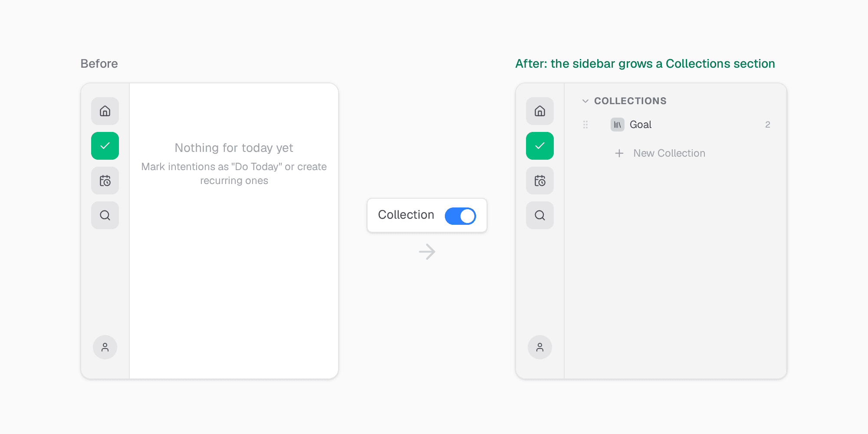868x434 pixels.
Task: Click the library icon beside Goal
Action: coord(617,125)
